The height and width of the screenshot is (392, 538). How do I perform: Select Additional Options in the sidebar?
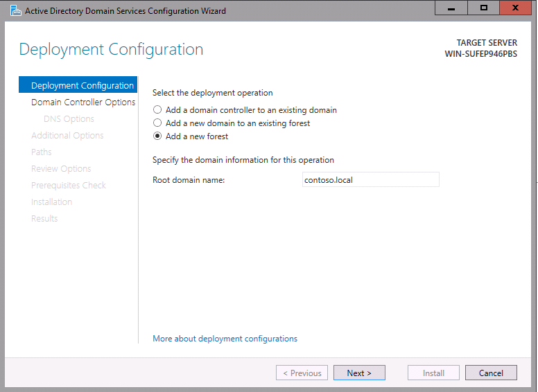coord(67,135)
